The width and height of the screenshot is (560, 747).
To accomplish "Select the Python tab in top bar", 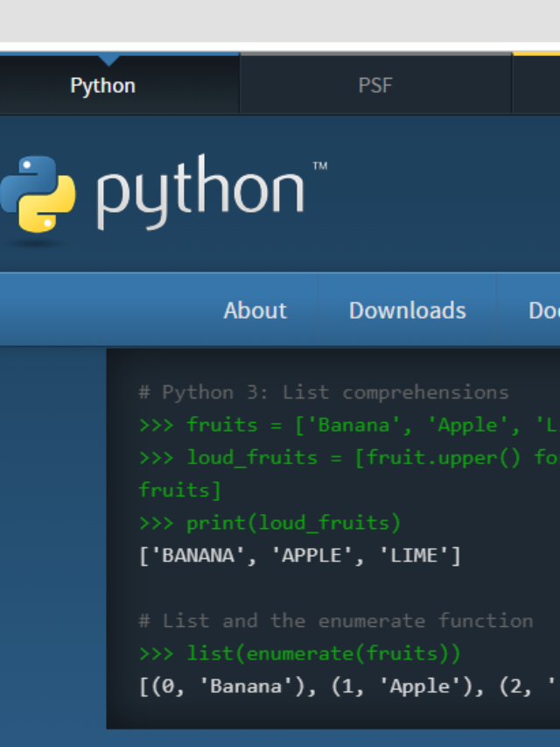I will coord(103,86).
